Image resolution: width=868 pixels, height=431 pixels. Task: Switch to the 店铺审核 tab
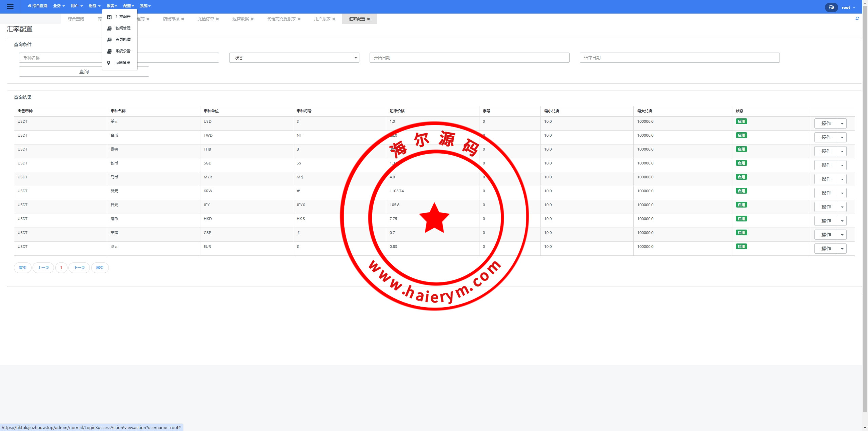pyautogui.click(x=171, y=19)
